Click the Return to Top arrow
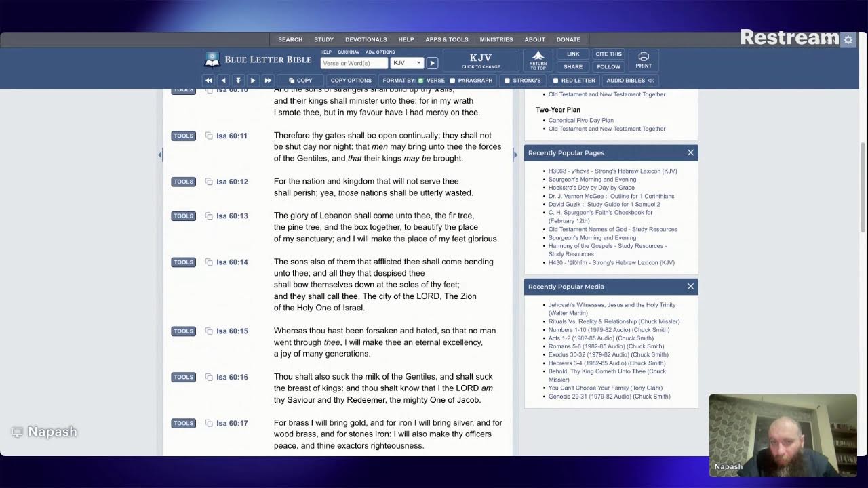Image resolution: width=868 pixels, height=488 pixels. [x=538, y=60]
